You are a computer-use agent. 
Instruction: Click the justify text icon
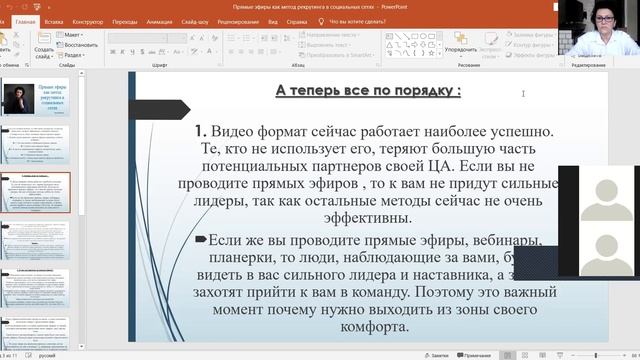[x=260, y=52]
